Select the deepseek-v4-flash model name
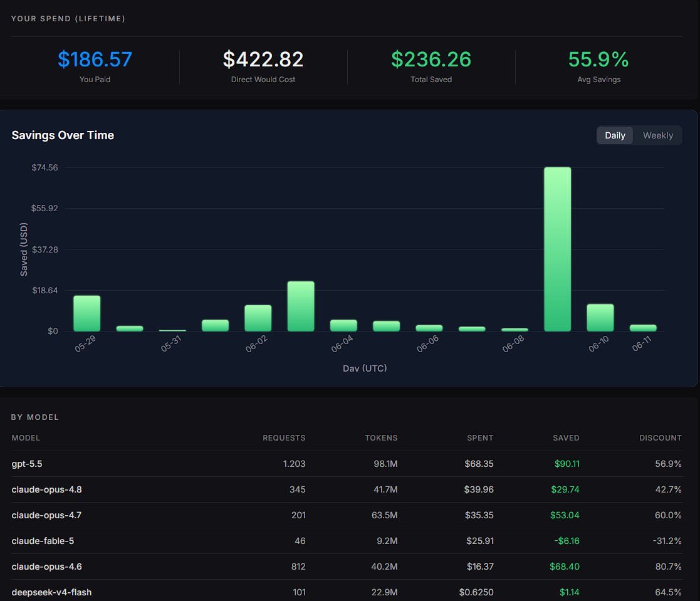The height and width of the screenshot is (601, 700). point(51,592)
